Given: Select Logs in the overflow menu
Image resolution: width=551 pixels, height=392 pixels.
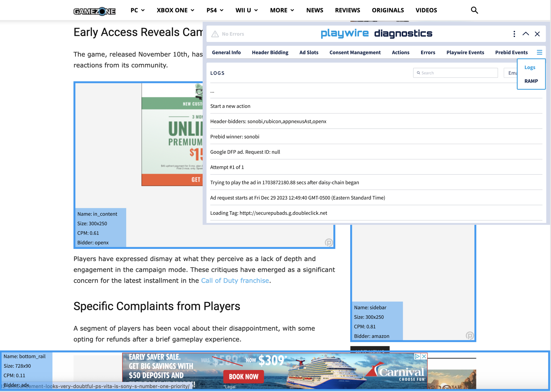Looking at the screenshot, I should 530,67.
